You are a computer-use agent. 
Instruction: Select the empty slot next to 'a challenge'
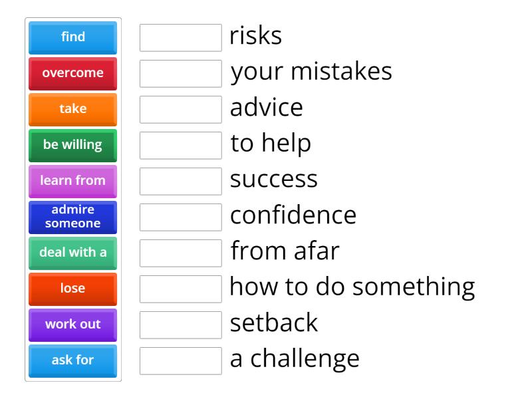pos(180,360)
